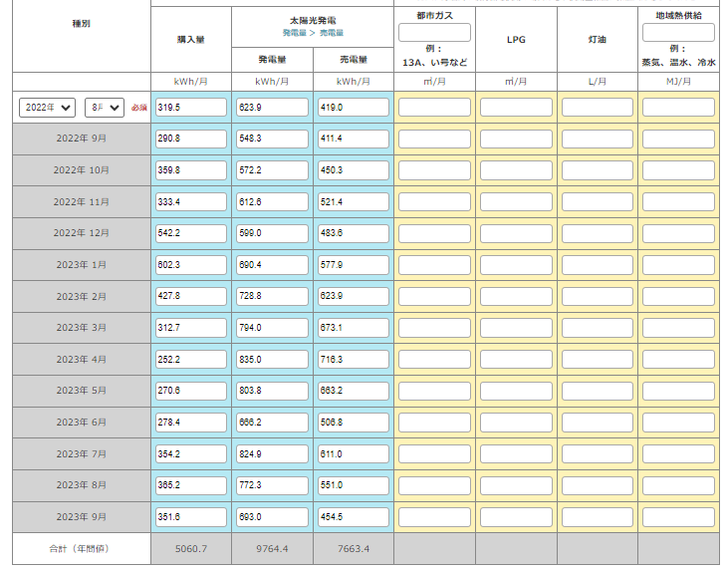Click the 発電量 field for 2023年 2月
The height and width of the screenshot is (571, 728).
[x=272, y=297]
